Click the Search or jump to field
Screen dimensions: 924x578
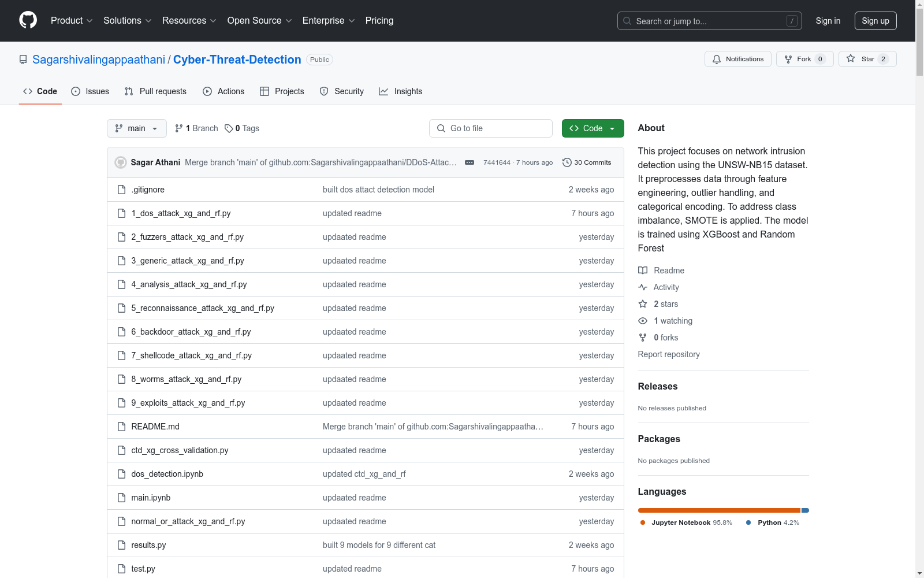pos(710,21)
